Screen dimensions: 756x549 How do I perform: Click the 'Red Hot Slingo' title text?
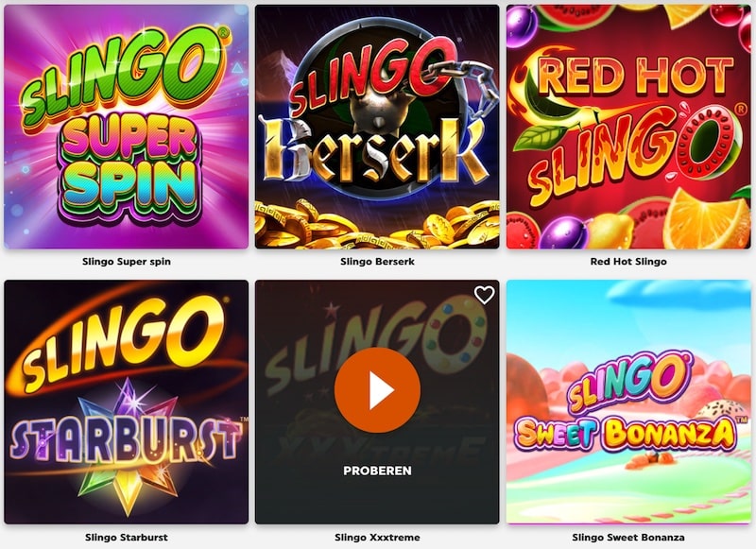point(628,262)
